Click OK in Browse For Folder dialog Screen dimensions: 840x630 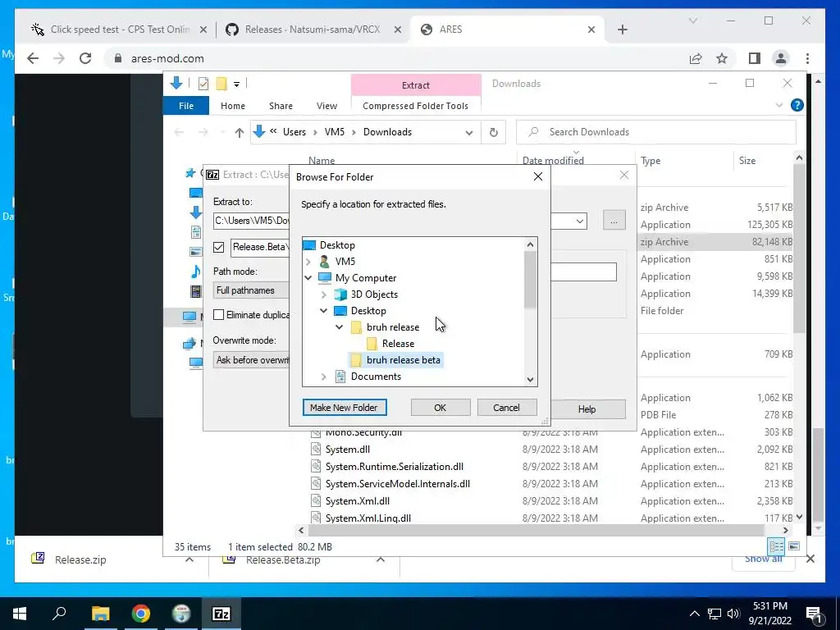click(441, 408)
